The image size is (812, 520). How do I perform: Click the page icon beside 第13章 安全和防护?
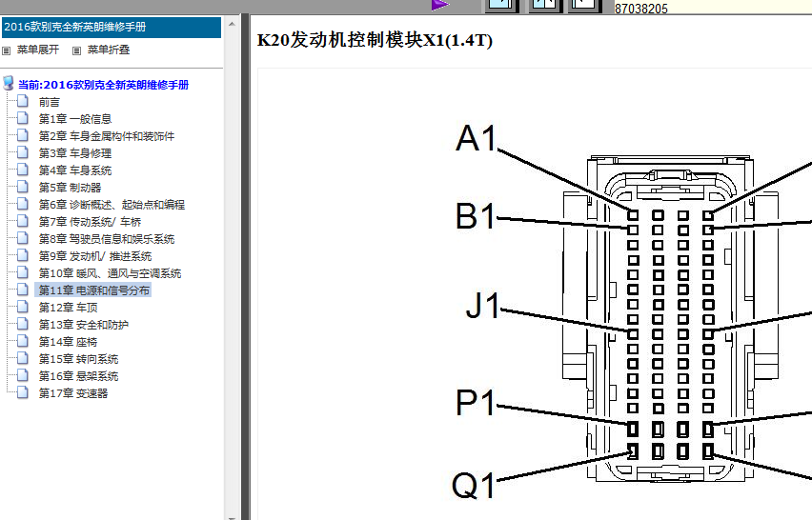pyautogui.click(x=22, y=324)
